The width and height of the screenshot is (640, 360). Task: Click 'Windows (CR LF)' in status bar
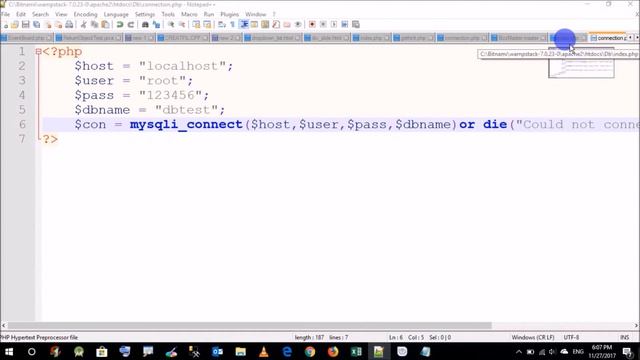point(533,338)
